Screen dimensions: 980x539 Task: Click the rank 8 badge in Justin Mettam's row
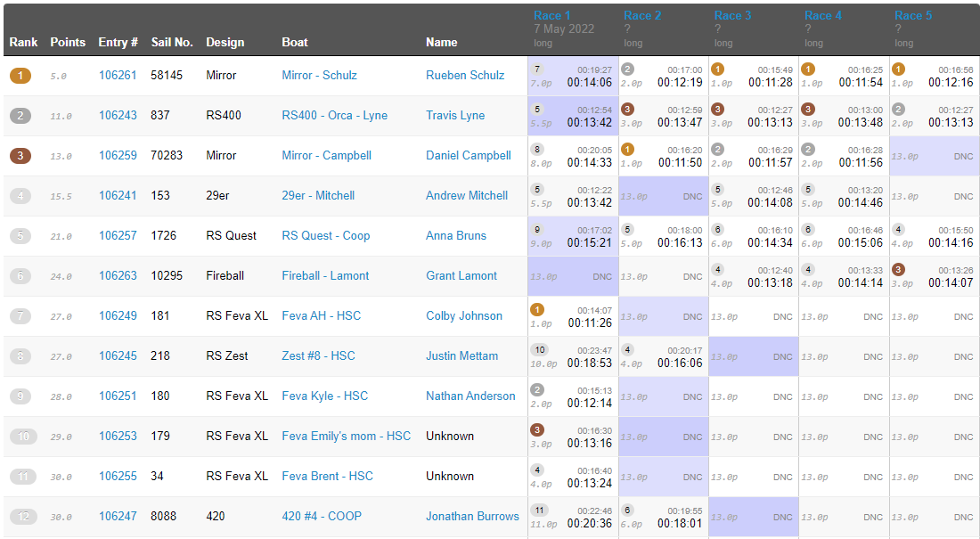click(20, 355)
